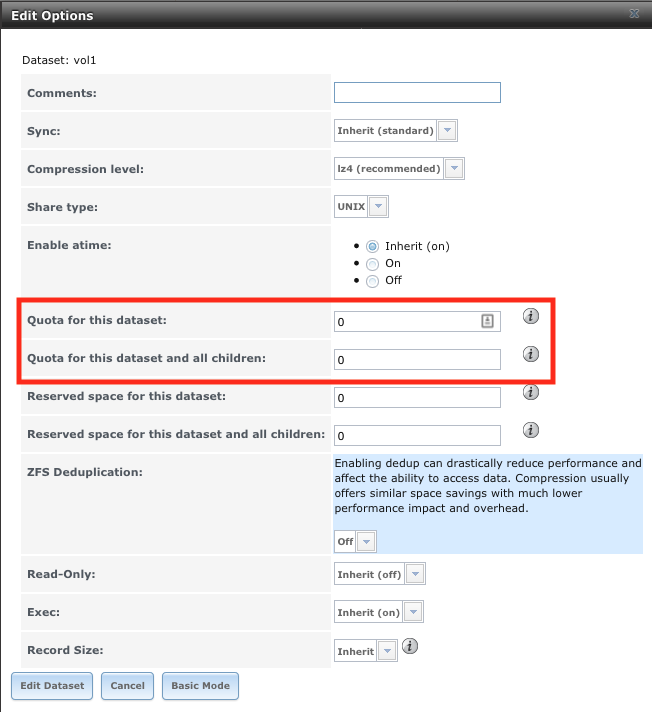652x712 pixels.
Task: Select the Inherit (on) atime radio button
Action: tap(372, 247)
